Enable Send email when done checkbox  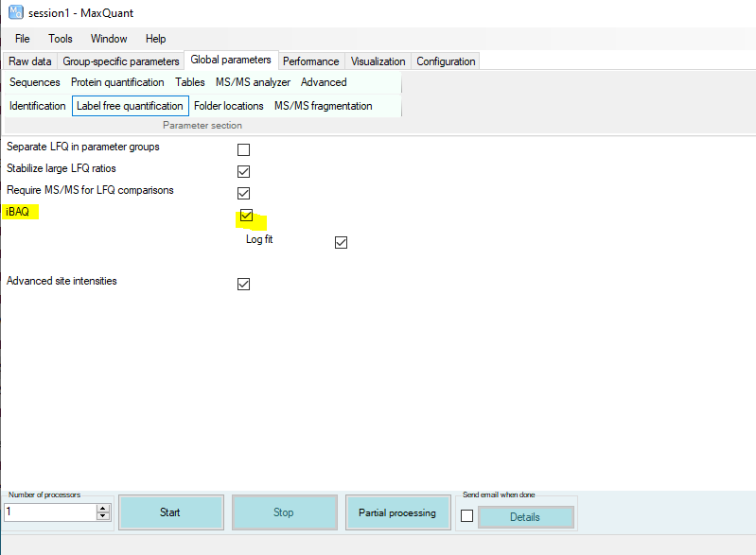click(466, 515)
